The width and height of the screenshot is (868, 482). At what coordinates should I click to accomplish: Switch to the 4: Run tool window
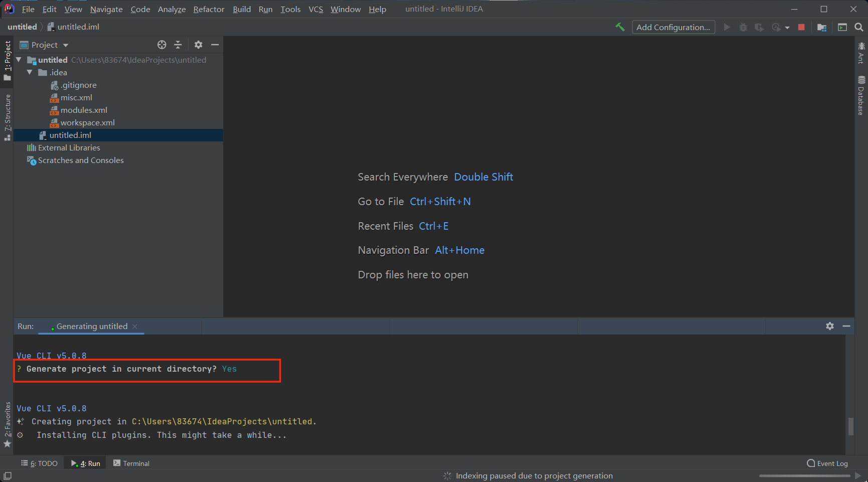click(x=86, y=463)
